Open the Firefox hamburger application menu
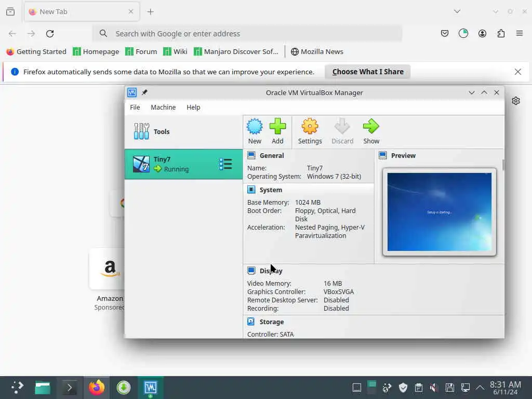The width and height of the screenshot is (532, 399). 520,33
